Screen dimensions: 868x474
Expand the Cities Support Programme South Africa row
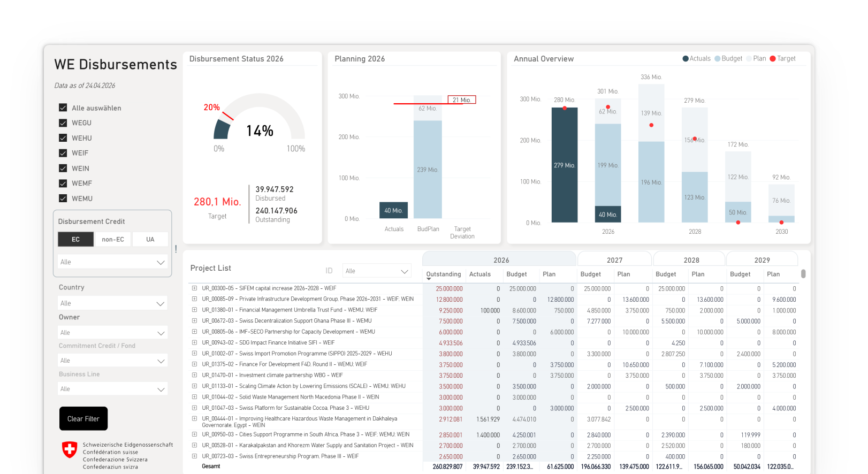pos(194,434)
